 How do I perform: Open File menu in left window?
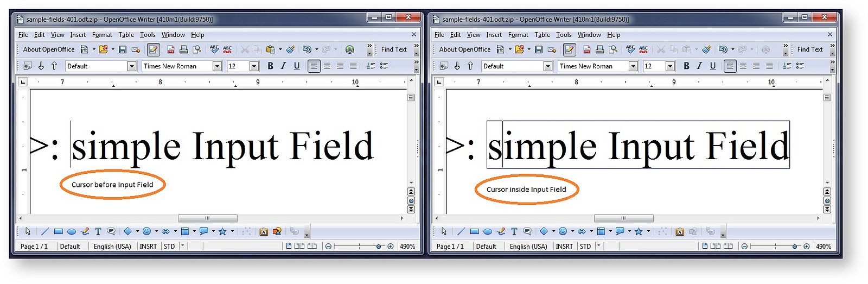pos(23,35)
